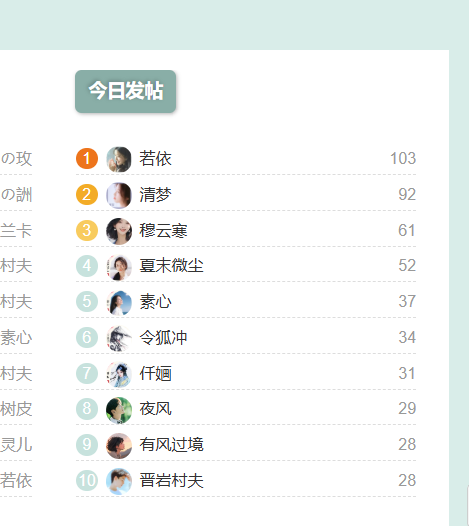Open 穆云寒's profile avatar
This screenshot has width=469, height=526.
pos(119,231)
